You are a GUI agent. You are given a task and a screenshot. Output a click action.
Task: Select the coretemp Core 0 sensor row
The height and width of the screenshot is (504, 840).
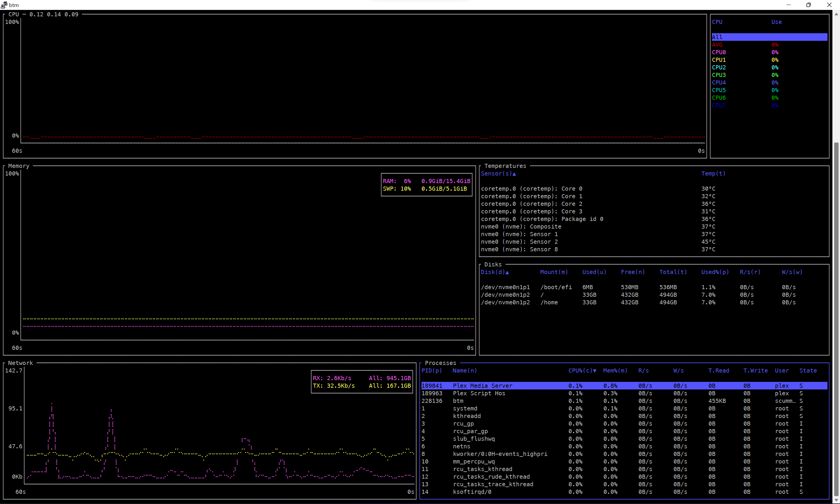coord(654,189)
